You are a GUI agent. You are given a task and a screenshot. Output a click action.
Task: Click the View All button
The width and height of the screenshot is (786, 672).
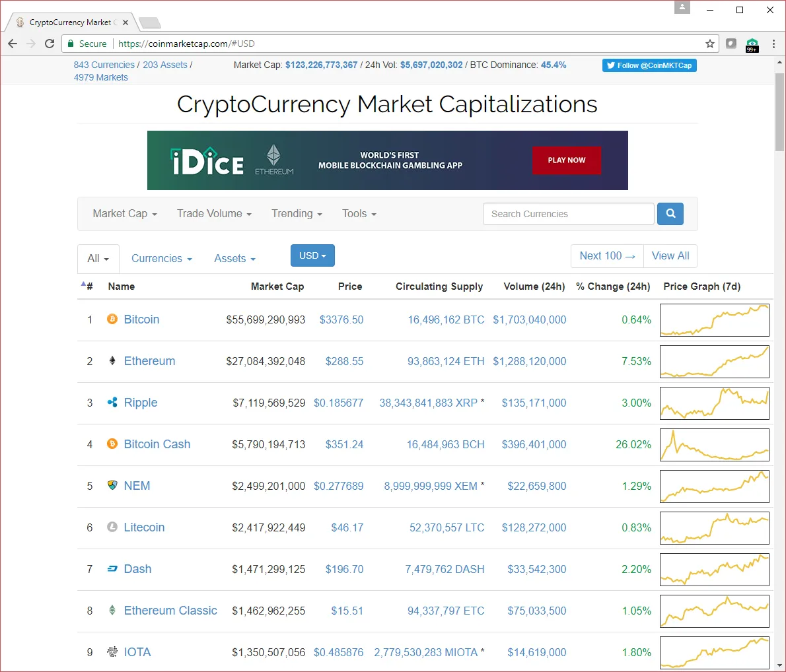pyautogui.click(x=670, y=255)
